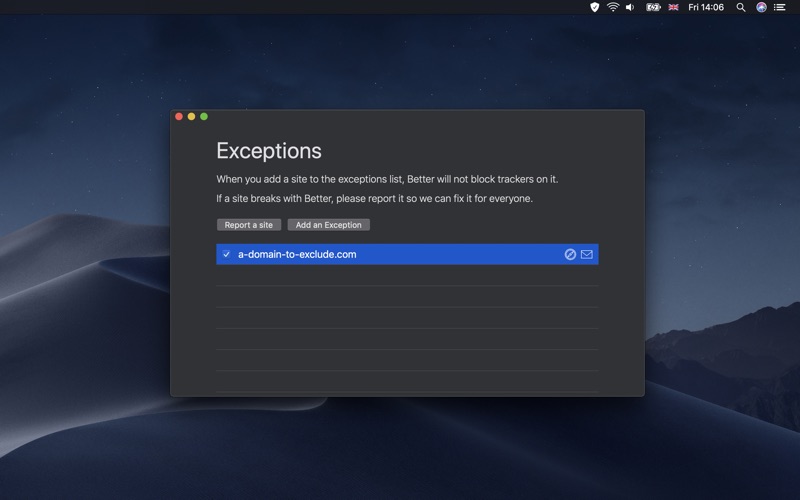Screen dimensions: 800x500
Task: Open the UK flag input source menu
Action: tap(673, 7)
